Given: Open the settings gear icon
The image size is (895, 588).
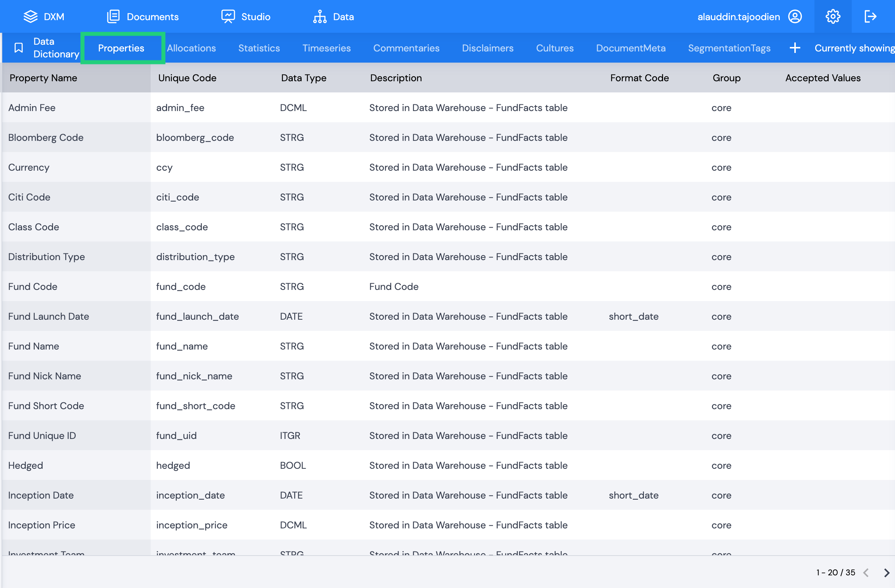Looking at the screenshot, I should [833, 16].
